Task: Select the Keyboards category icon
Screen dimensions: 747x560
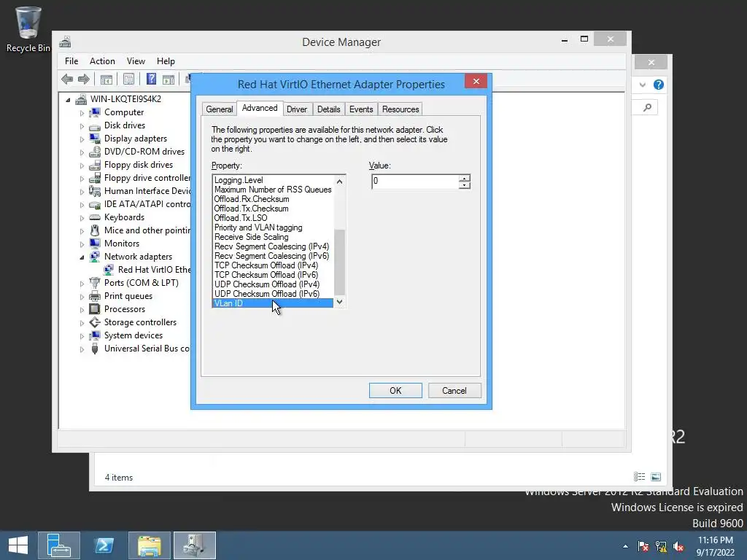Action: click(95, 217)
